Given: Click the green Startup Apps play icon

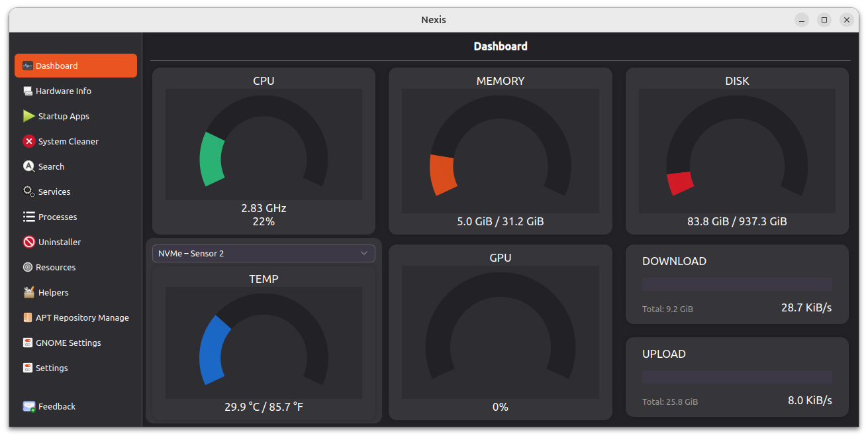Looking at the screenshot, I should click(29, 116).
